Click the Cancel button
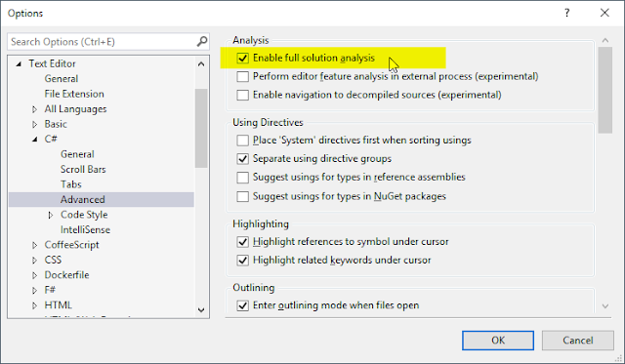The height and width of the screenshot is (364, 625). pos(577,341)
